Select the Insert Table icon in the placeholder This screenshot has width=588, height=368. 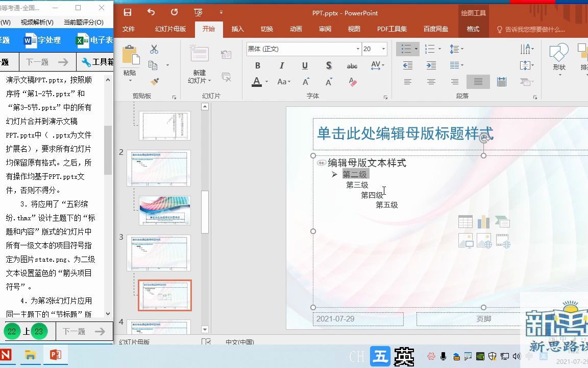[x=465, y=221]
